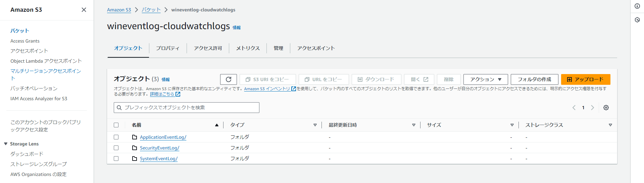This screenshot has width=644, height=183.
Task: Click the folder icon beside ApplicationEventLog/
Action: pos(135,137)
